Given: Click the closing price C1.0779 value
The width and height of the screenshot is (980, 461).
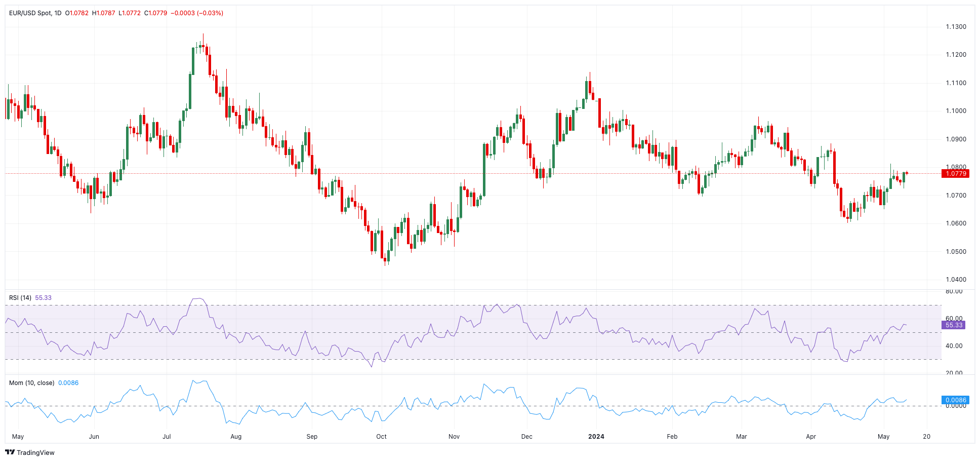Looking at the screenshot, I should [155, 13].
